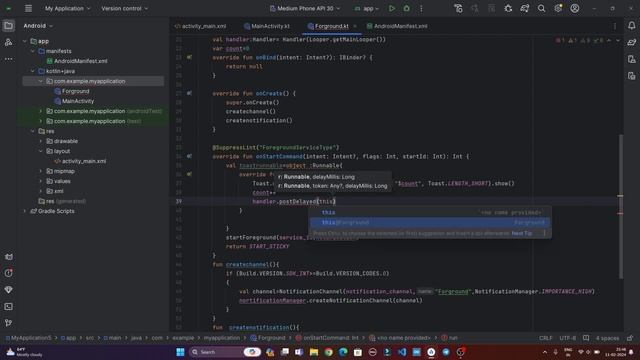Image resolution: width=640 pixels, height=360 pixels.
Task: Open the My Application project dropdown
Action: [x=67, y=8]
